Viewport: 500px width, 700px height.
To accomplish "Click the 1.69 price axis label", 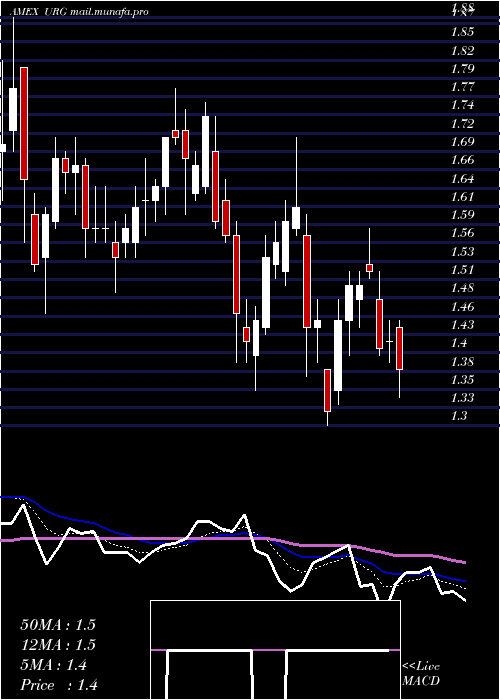I will coord(462,142).
